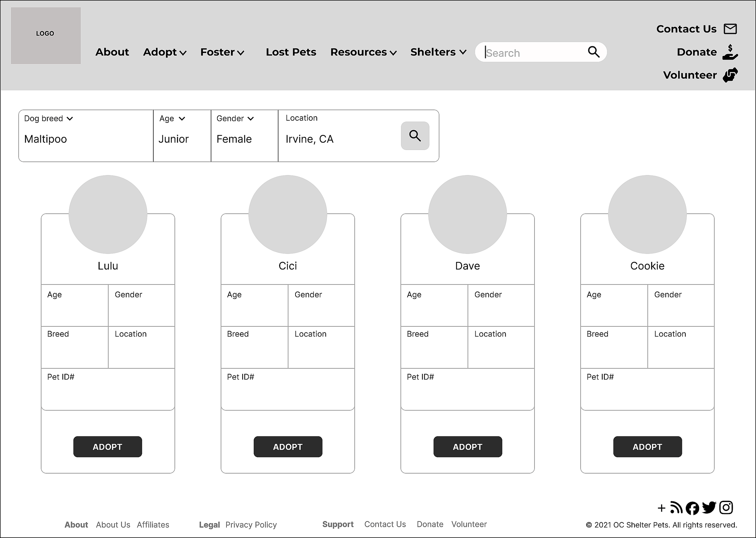Click Cookie's profile photo placeholder

[x=647, y=214]
